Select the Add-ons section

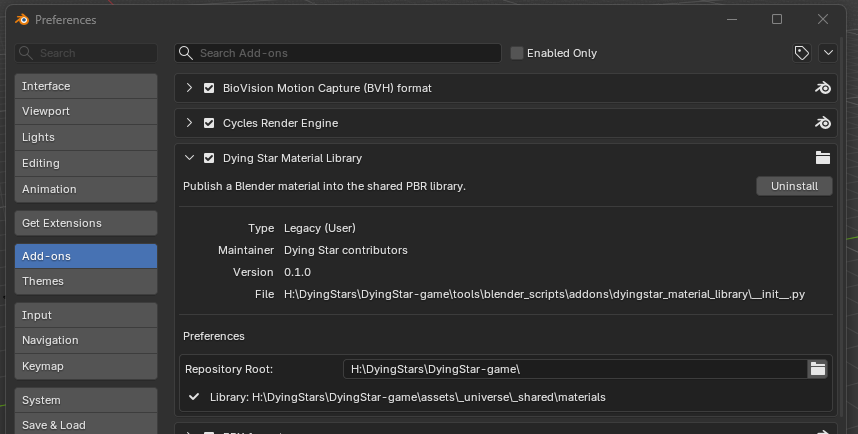pos(86,256)
